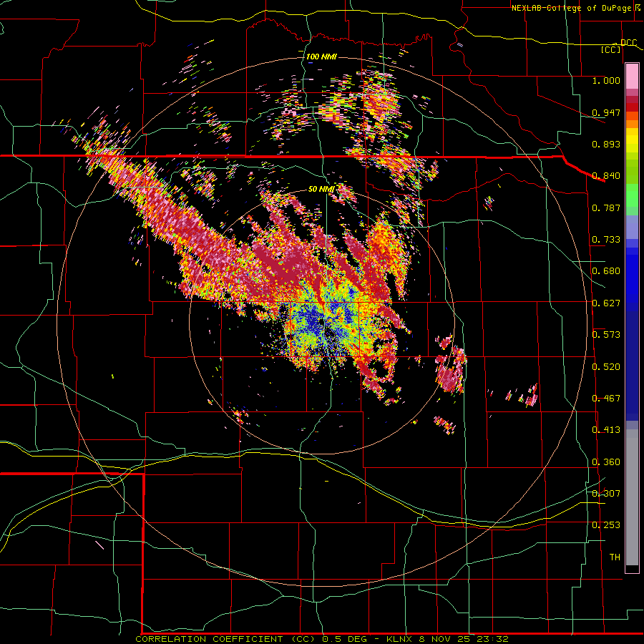Viewport: 644px width, 644px height.
Task: Click the 50 NMI range ring label
Action: [321, 190]
